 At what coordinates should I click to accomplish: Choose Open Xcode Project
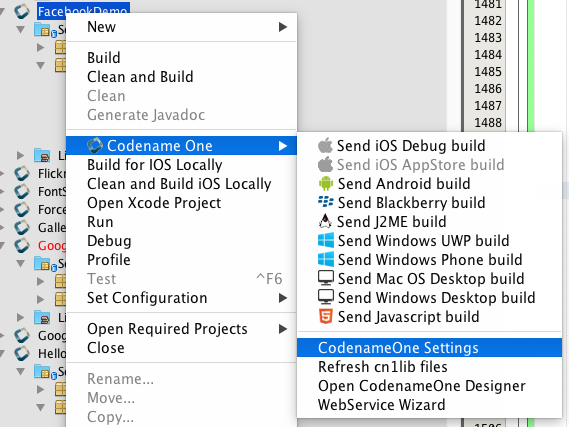tap(181, 203)
